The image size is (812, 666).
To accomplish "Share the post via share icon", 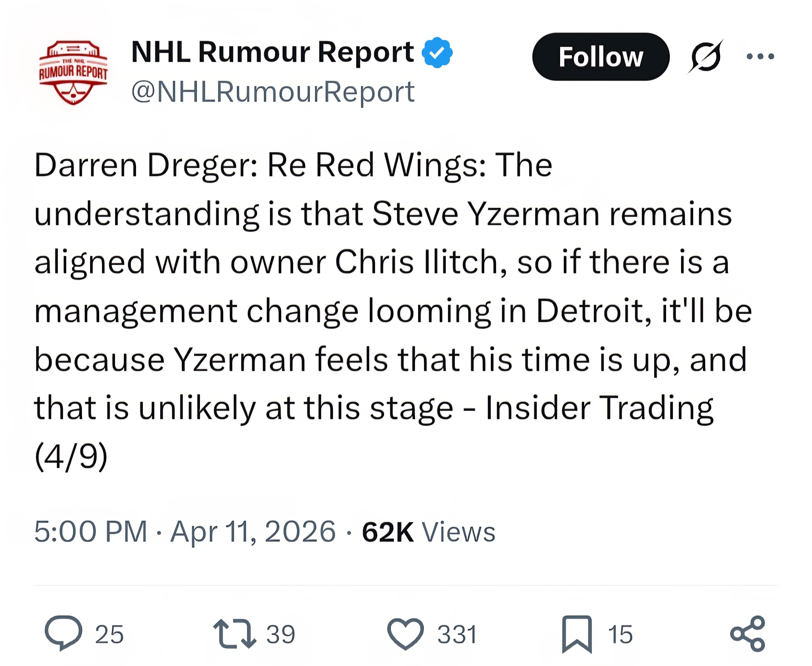I will [748, 634].
